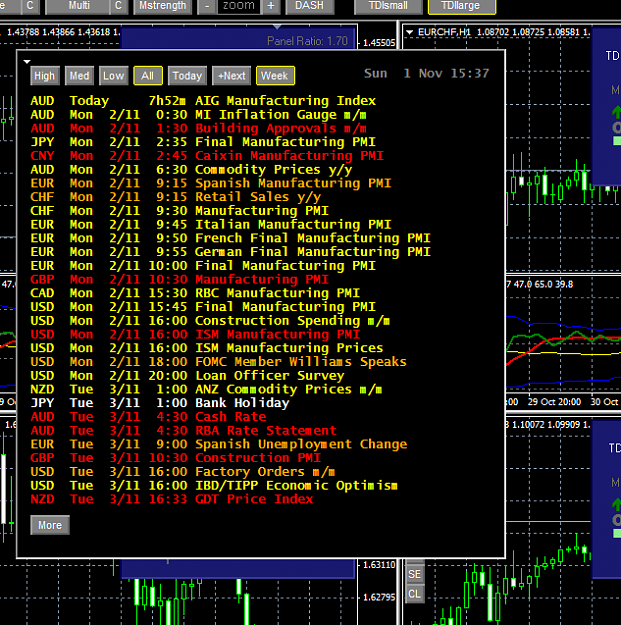621x625 pixels.
Task: Click the zoom value field
Action: (238, 6)
